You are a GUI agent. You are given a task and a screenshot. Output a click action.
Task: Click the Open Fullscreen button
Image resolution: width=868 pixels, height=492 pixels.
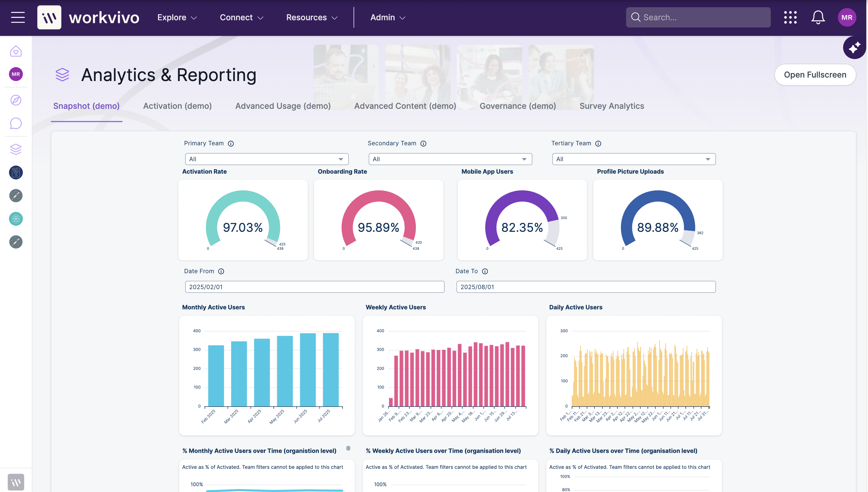pos(815,74)
